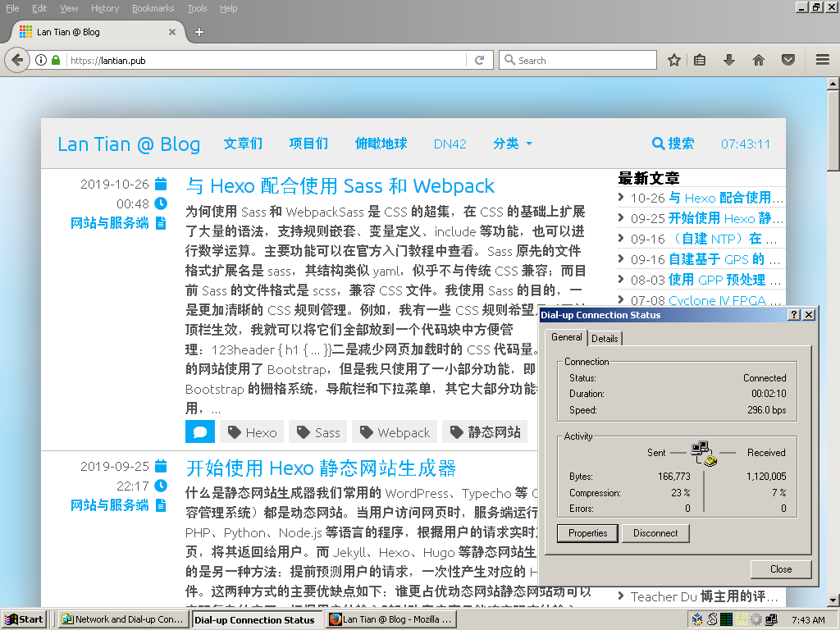The width and height of the screenshot is (840, 630).
Task: Click the Firefox Search box
Action: click(x=577, y=60)
